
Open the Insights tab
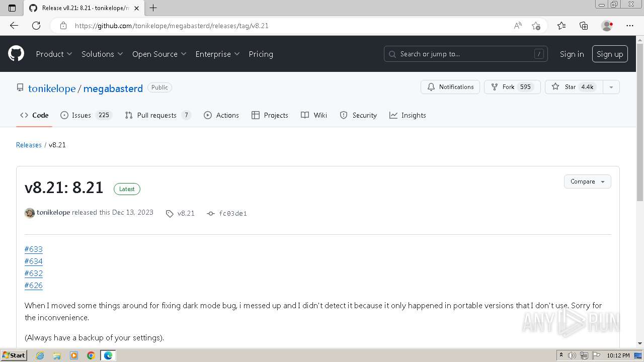tap(408, 115)
